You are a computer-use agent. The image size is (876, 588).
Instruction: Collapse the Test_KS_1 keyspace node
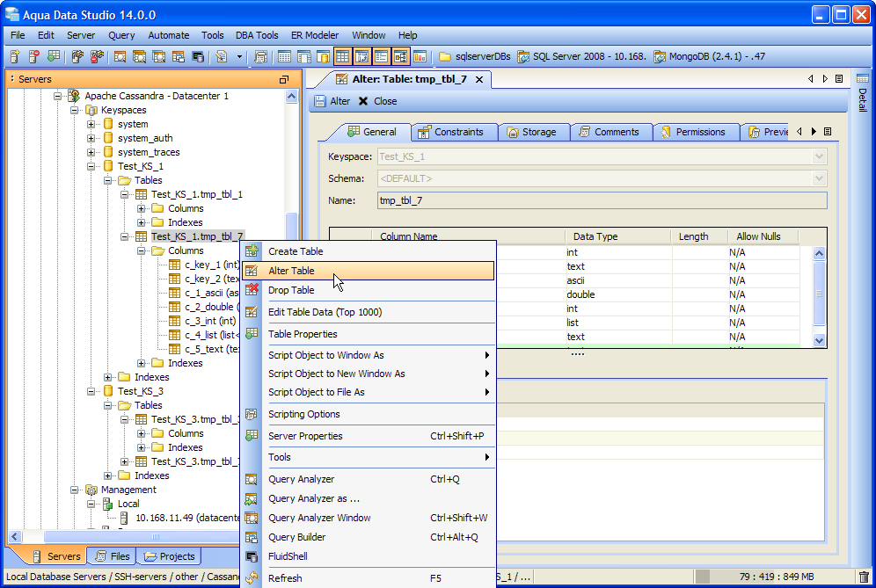point(91,166)
